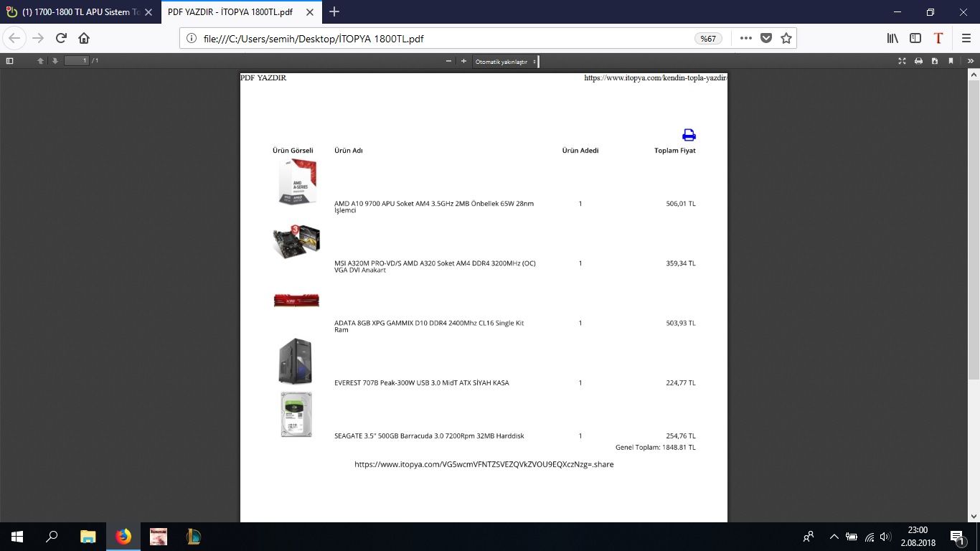Close the 'PDF YAZDIR - İTOPYA 1800TL.pdf' tab
Image resolution: width=980 pixels, height=551 pixels.
pyautogui.click(x=311, y=12)
